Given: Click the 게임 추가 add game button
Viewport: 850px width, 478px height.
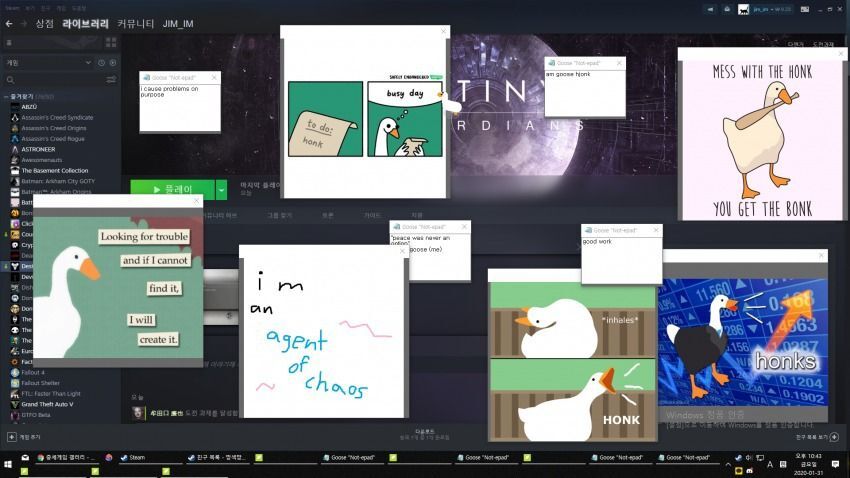Looking at the screenshot, I should pyautogui.click(x=24, y=437).
